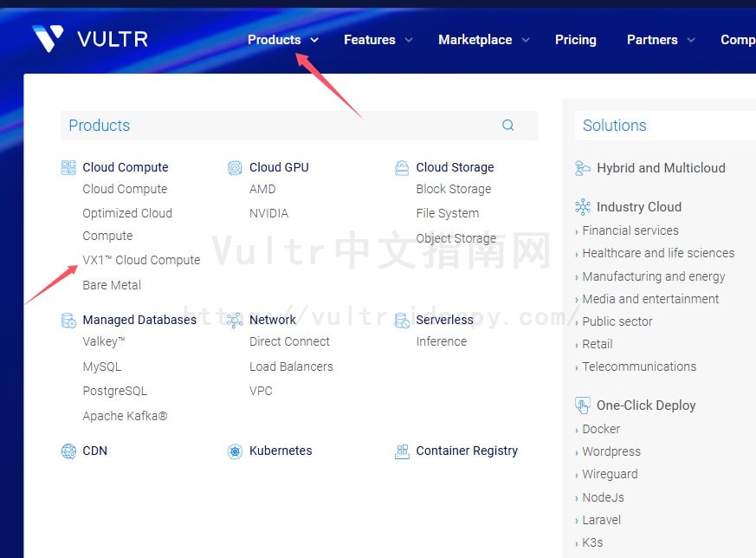The width and height of the screenshot is (756, 558).
Task: Open the search in the Products panel
Action: tap(507, 125)
